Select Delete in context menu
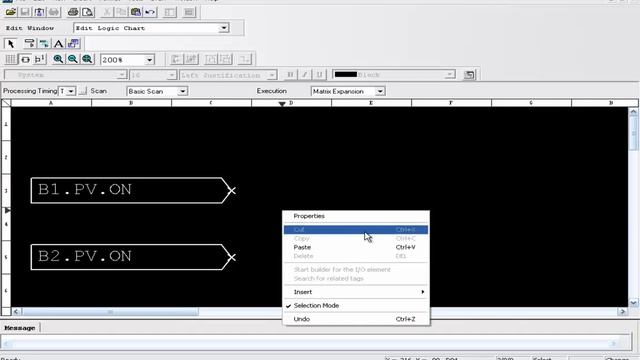The height and width of the screenshot is (360, 640). [x=356, y=256]
